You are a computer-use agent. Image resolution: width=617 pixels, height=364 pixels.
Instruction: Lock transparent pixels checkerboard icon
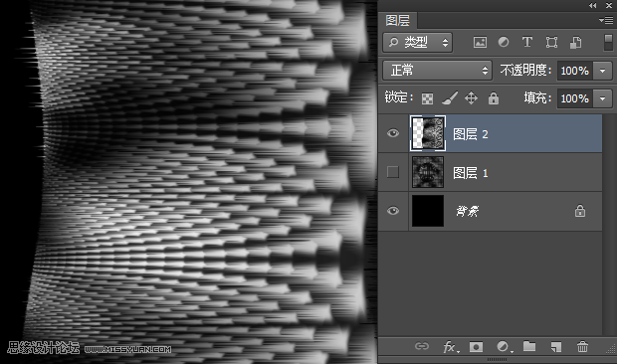427,98
